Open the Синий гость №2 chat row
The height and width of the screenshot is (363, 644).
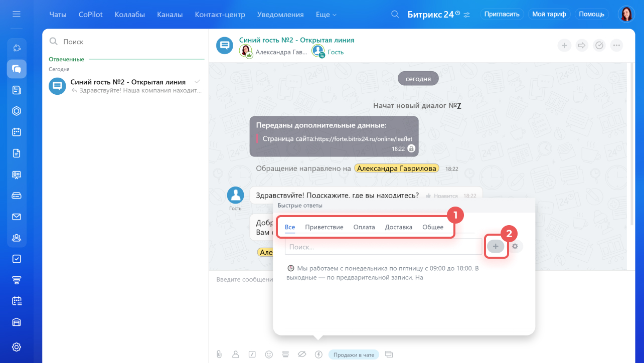coord(125,86)
